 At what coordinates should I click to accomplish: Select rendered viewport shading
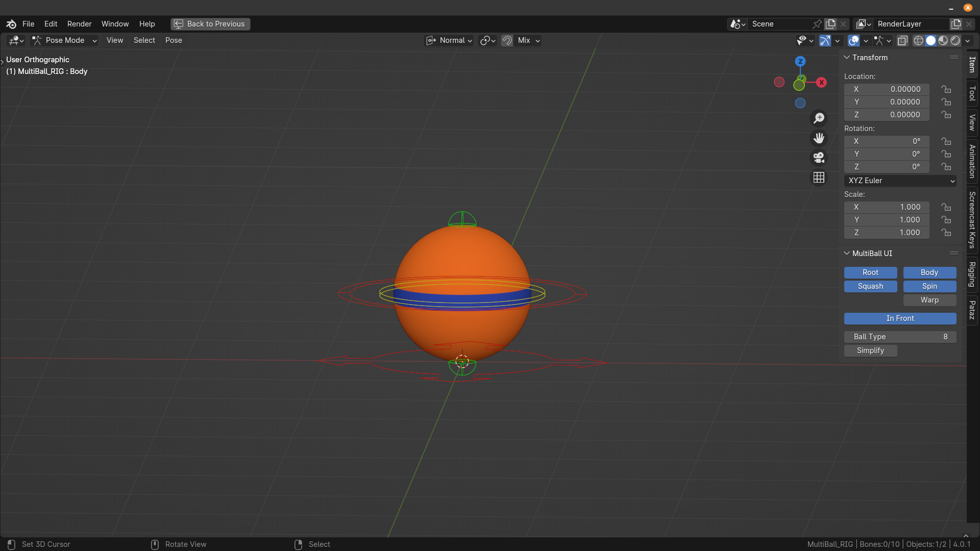click(955, 41)
